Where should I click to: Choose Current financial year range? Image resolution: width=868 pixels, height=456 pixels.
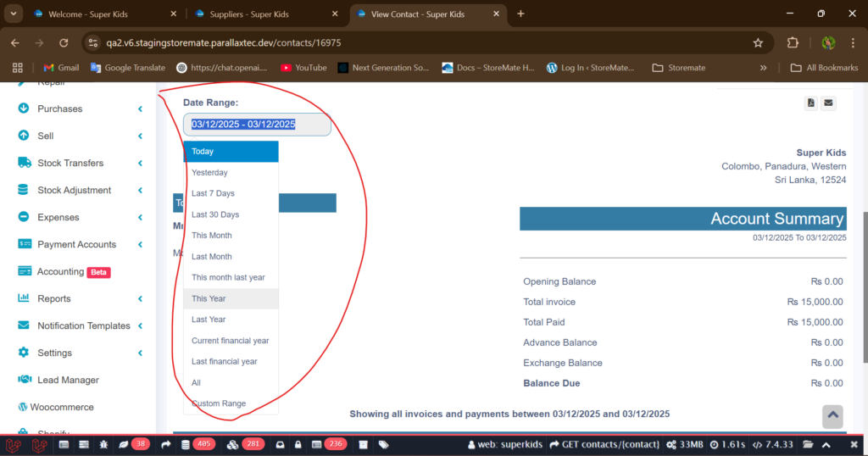click(231, 341)
